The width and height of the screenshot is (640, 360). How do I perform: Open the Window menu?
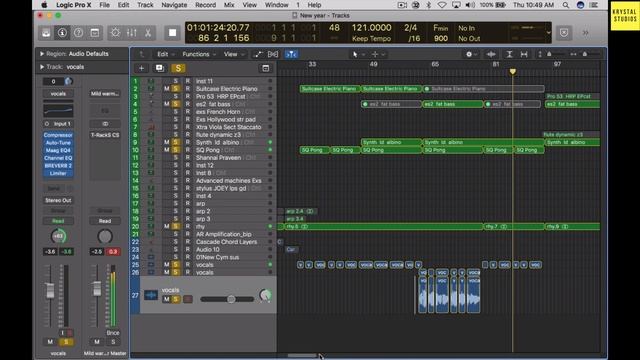click(276, 5)
